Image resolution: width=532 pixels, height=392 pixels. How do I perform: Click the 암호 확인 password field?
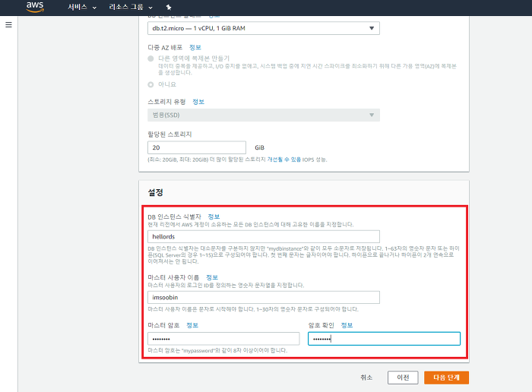[x=384, y=339]
